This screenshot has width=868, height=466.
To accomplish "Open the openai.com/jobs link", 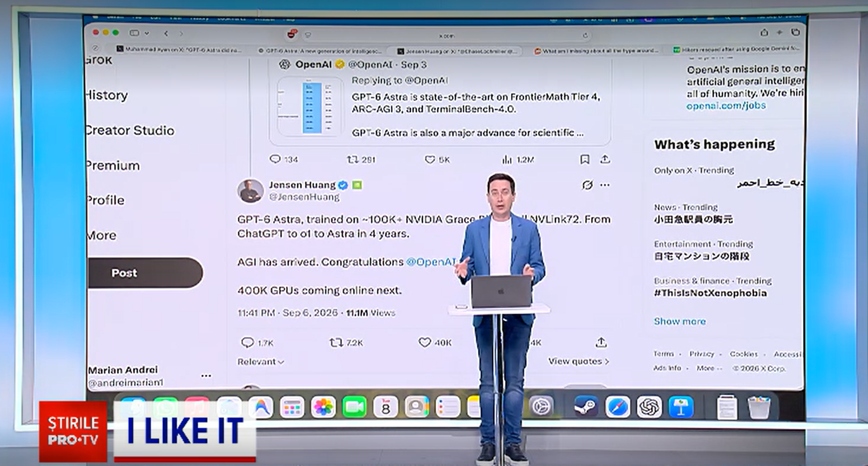I will tap(726, 106).
